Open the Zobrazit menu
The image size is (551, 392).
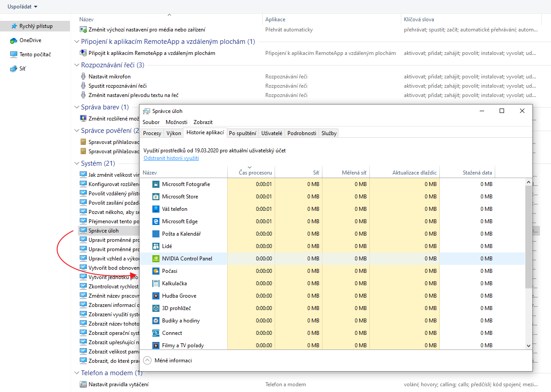pyautogui.click(x=203, y=122)
